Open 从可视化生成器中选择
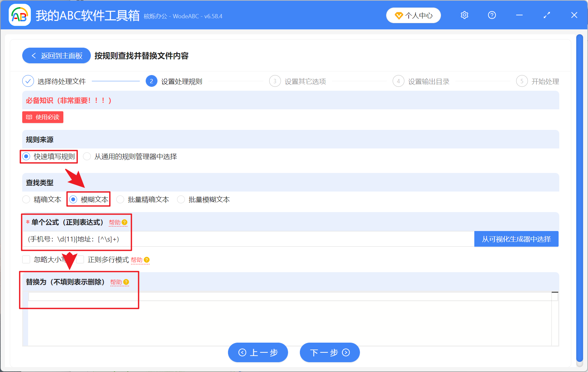 pos(516,239)
